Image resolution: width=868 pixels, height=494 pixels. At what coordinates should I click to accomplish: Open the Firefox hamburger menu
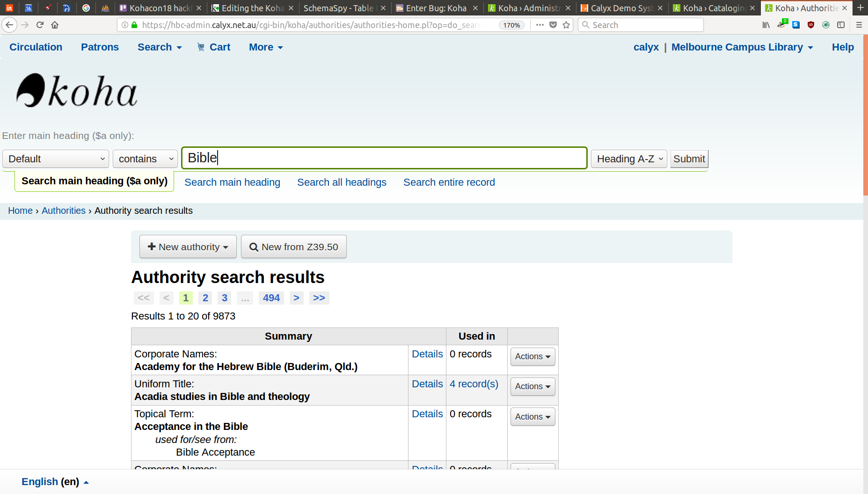point(859,25)
